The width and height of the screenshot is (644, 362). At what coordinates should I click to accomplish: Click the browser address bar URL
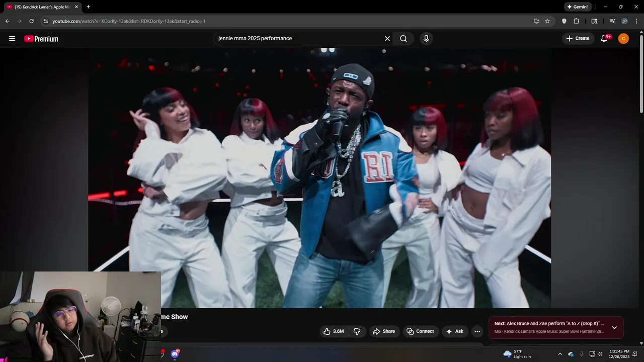129,21
